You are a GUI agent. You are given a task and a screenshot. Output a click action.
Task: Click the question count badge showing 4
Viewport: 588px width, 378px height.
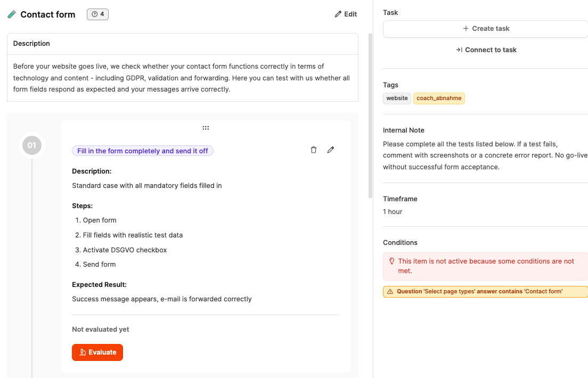pos(98,14)
